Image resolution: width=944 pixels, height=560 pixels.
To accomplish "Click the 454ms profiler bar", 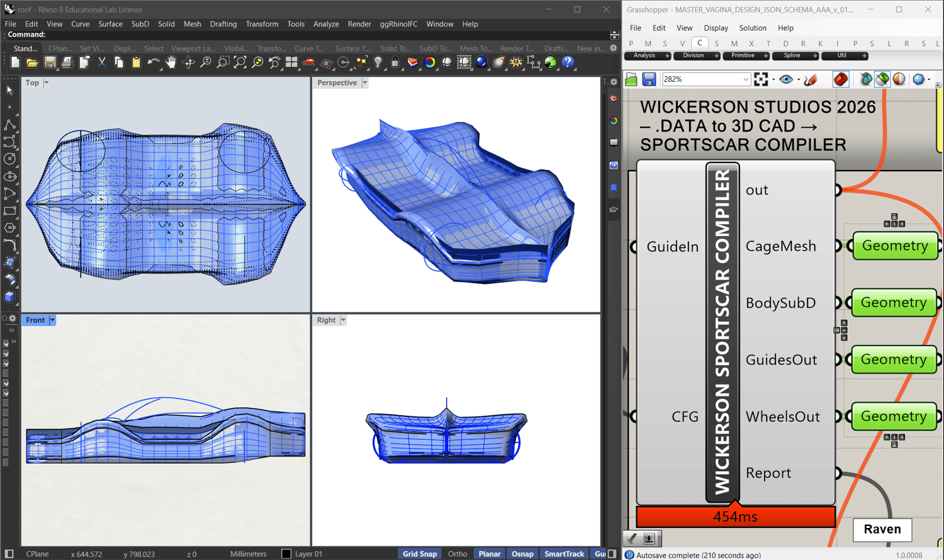I will [x=736, y=517].
